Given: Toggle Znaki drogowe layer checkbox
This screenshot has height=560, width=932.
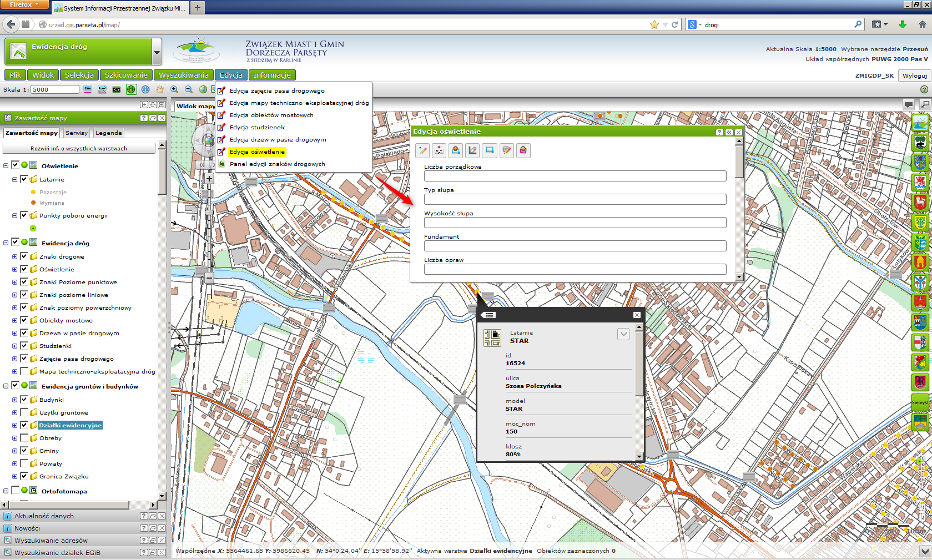Looking at the screenshot, I should tap(24, 256).
